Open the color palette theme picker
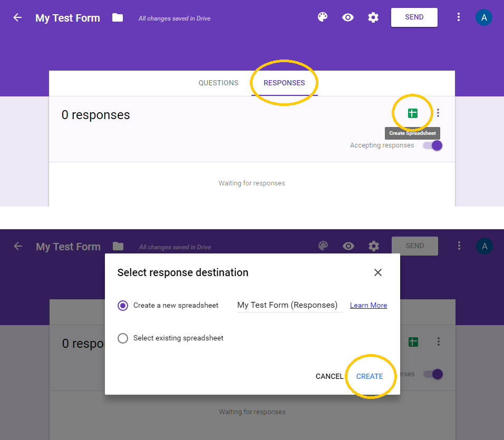504x440 pixels. click(323, 17)
